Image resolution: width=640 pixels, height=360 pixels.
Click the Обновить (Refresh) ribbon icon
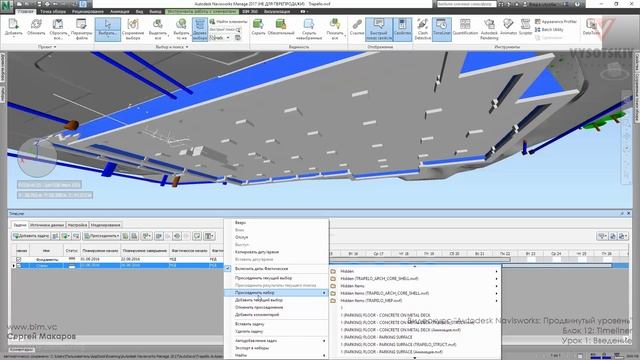pyautogui.click(x=36, y=28)
